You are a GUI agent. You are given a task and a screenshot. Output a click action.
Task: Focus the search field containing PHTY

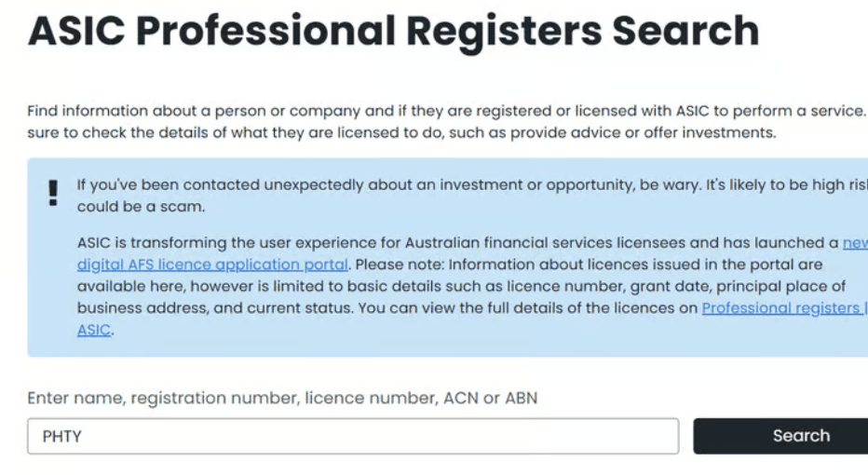(354, 436)
